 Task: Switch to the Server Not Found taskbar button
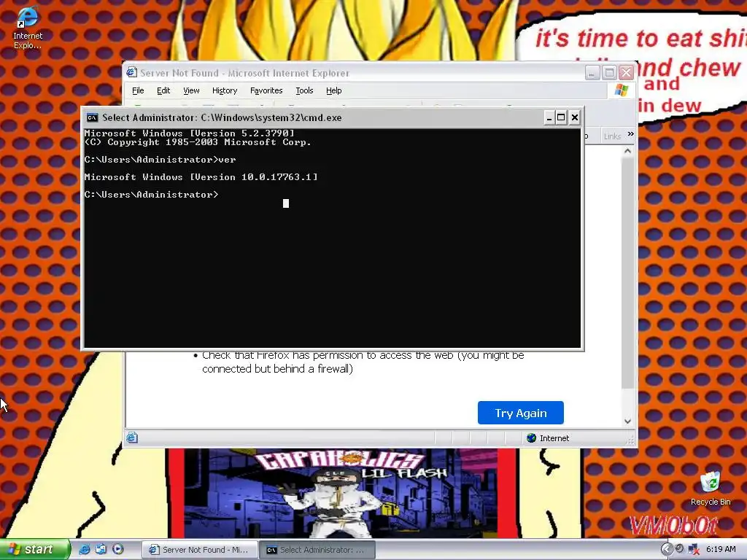point(200,550)
